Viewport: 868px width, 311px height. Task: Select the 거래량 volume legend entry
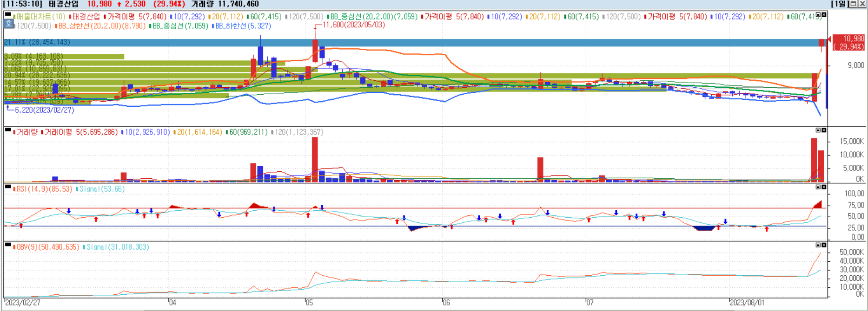pos(26,132)
